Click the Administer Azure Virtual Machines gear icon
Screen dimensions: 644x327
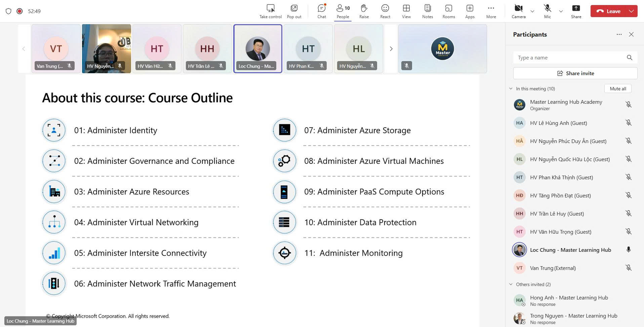coord(284,161)
